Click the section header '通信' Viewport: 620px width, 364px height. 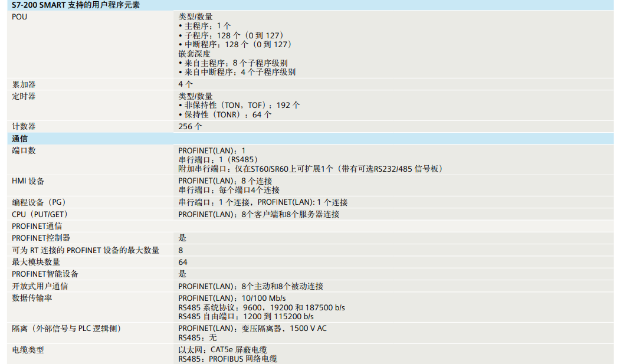click(20, 139)
